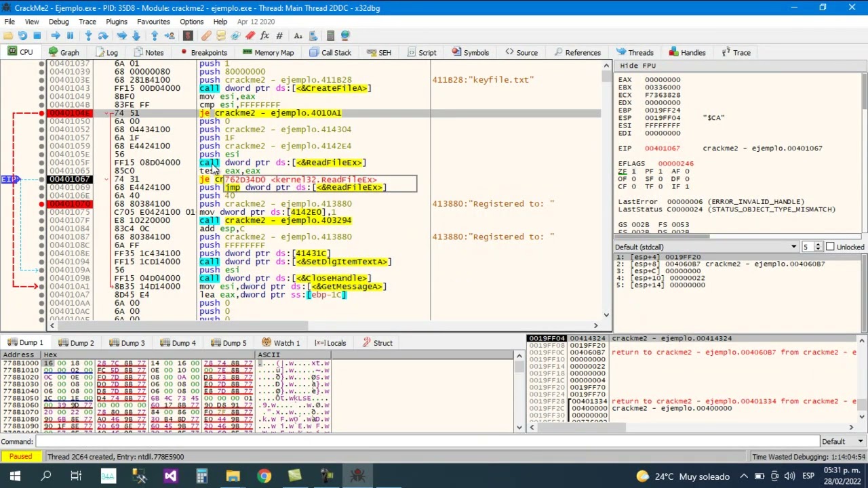Screen dimensions: 868x488
Task: Click the EFLAGS value 00000246
Action: click(675, 163)
